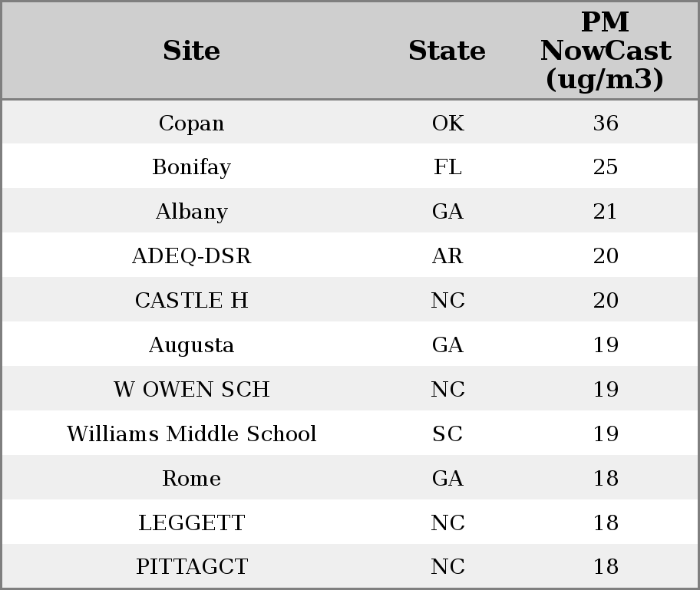
Task: Select the FL state cell
Action: [447, 167]
